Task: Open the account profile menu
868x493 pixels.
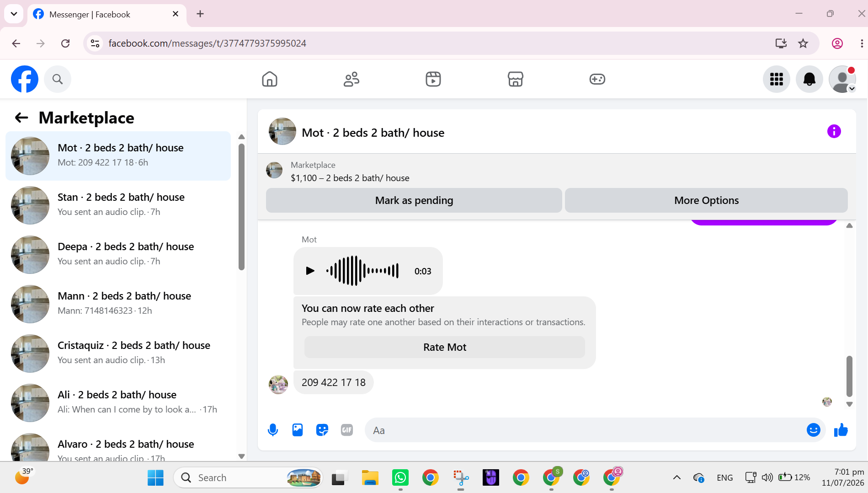Action: pyautogui.click(x=842, y=79)
